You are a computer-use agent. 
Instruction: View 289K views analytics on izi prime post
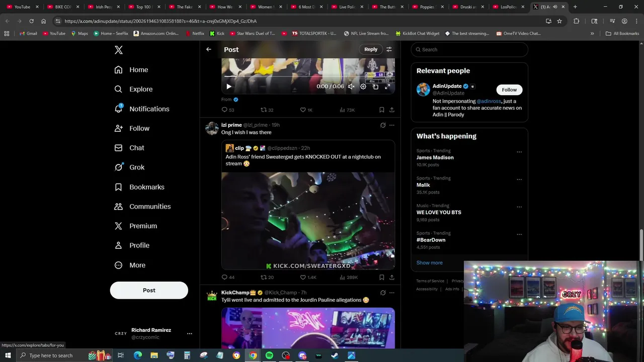(x=349, y=277)
